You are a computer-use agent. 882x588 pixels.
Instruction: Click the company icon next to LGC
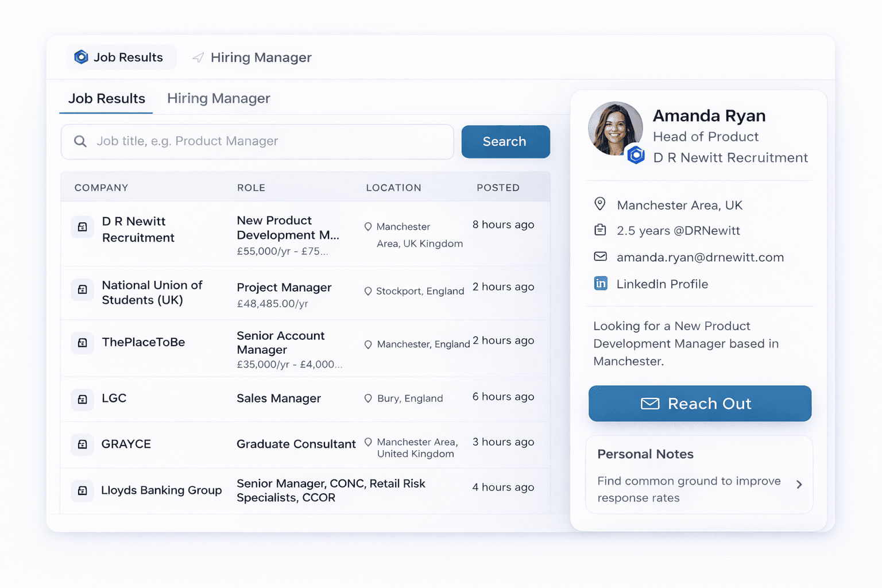coord(83,399)
